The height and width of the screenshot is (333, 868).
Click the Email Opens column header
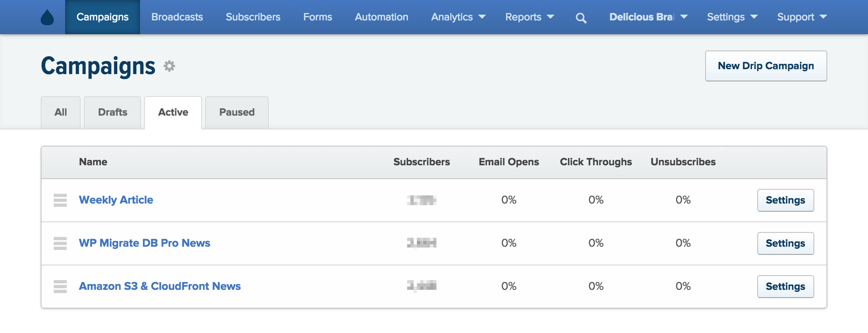click(509, 162)
